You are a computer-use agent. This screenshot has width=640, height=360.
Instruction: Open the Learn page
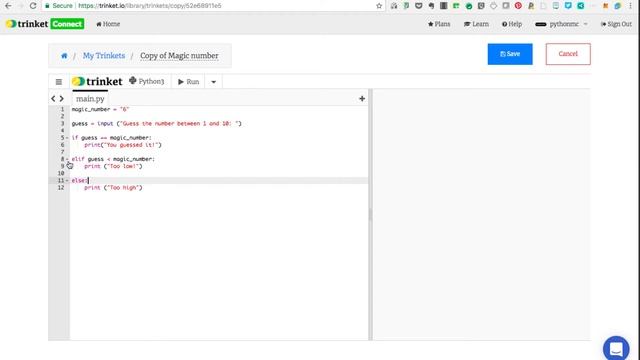click(476, 24)
